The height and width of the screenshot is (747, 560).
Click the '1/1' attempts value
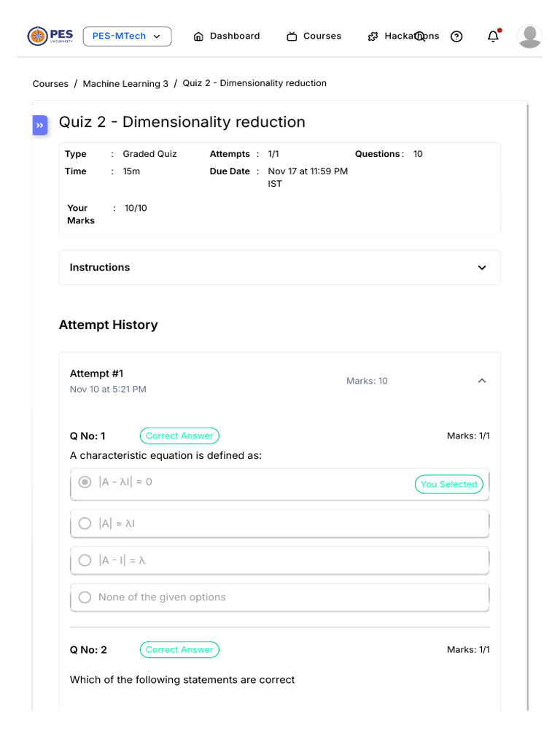[x=273, y=154]
